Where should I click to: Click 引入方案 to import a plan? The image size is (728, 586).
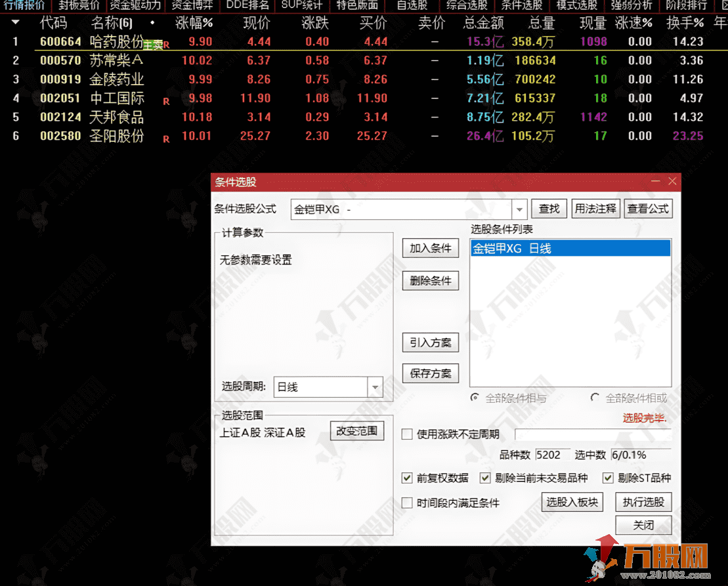(x=430, y=343)
